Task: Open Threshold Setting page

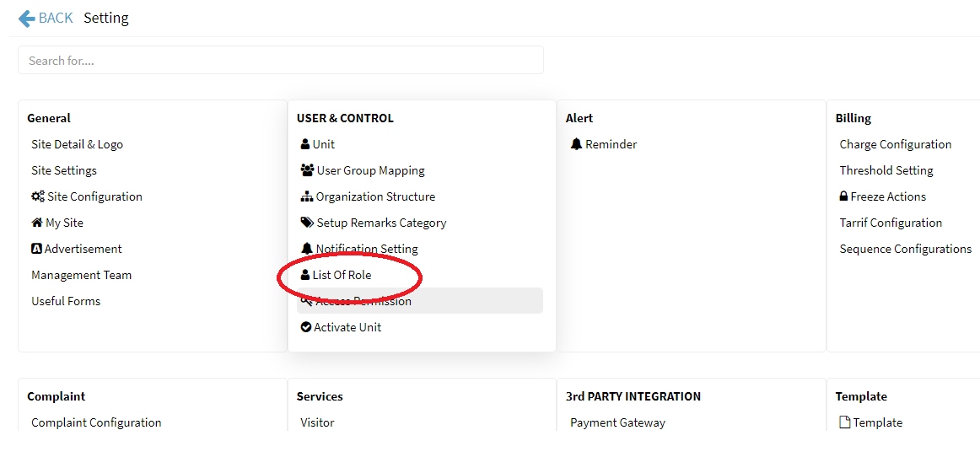Action: click(886, 170)
